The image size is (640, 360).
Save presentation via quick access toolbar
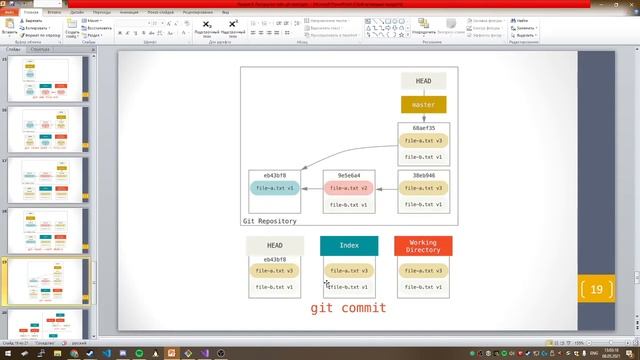pos(12,4)
